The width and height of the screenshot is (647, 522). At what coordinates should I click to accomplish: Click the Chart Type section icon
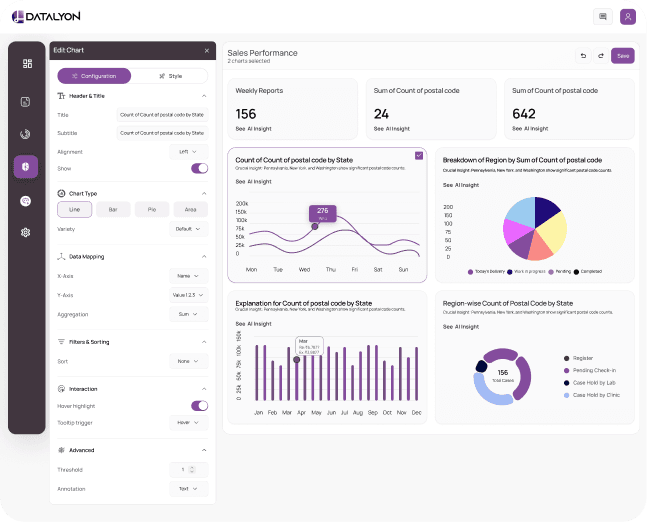[x=61, y=193]
